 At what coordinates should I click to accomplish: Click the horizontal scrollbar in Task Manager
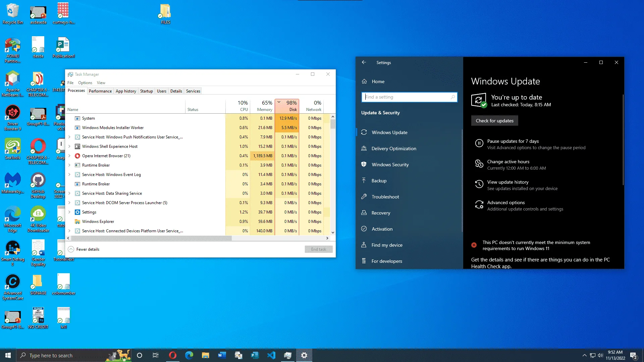[x=152, y=238]
